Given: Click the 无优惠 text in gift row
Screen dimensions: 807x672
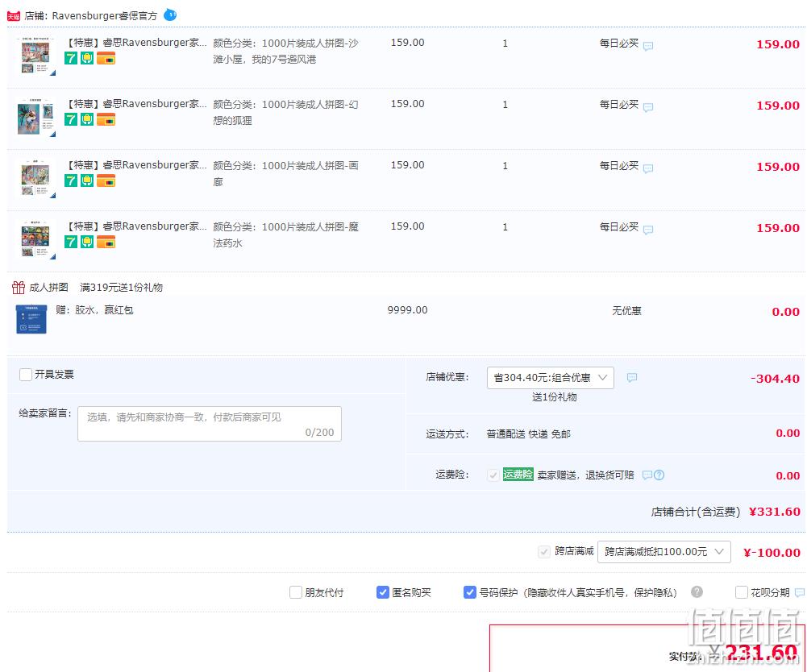Looking at the screenshot, I should pyautogui.click(x=626, y=311).
